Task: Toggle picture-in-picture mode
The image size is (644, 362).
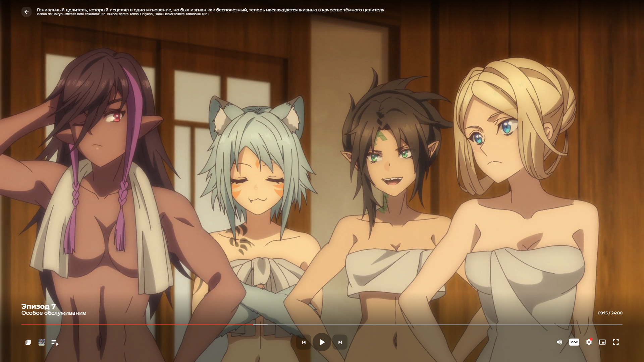Action: (x=602, y=342)
